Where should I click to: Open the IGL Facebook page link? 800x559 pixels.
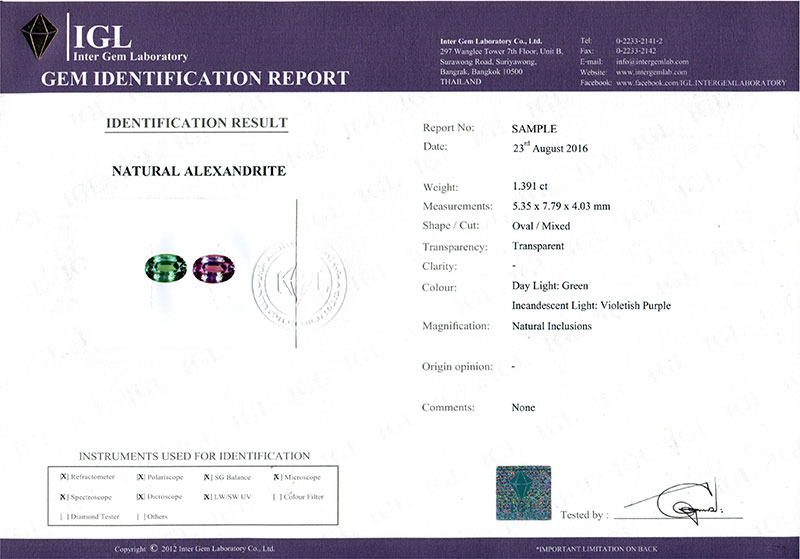click(701, 82)
